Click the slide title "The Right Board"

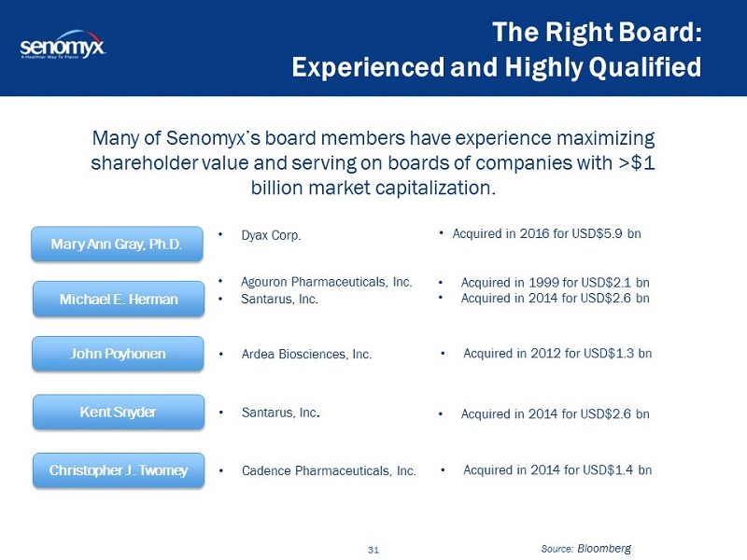pyautogui.click(x=597, y=33)
